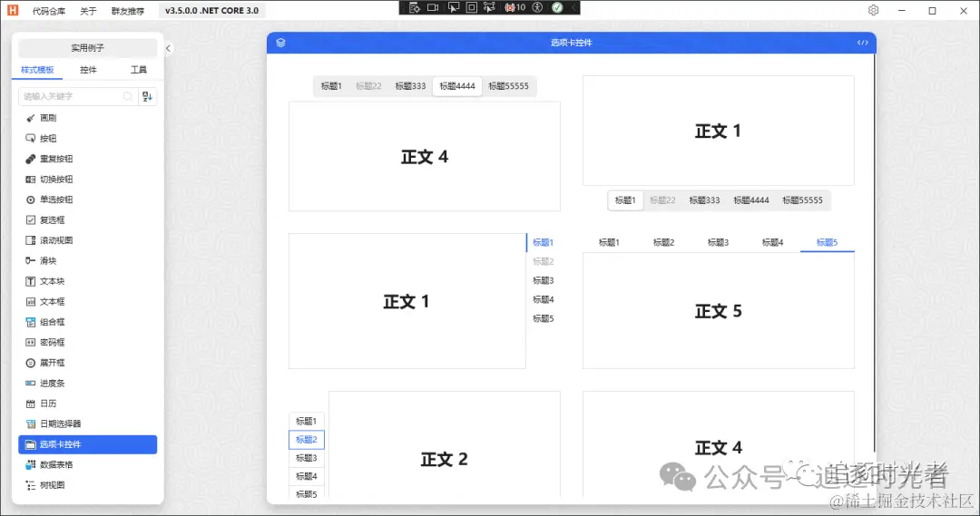Open the 滑块 slider sample
This screenshot has width=980, height=516.
tap(87, 260)
